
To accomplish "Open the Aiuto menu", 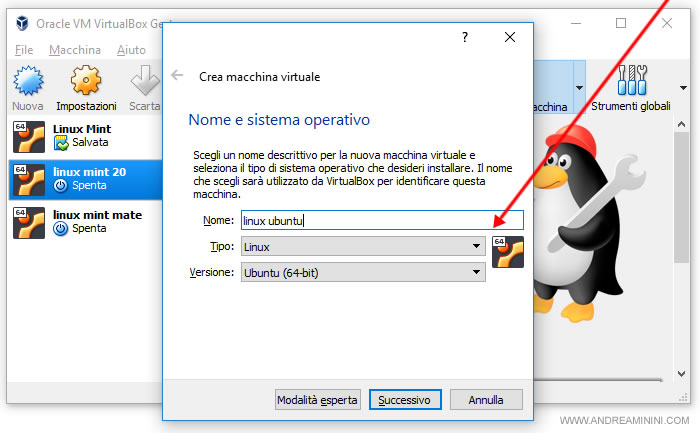I will 131,49.
